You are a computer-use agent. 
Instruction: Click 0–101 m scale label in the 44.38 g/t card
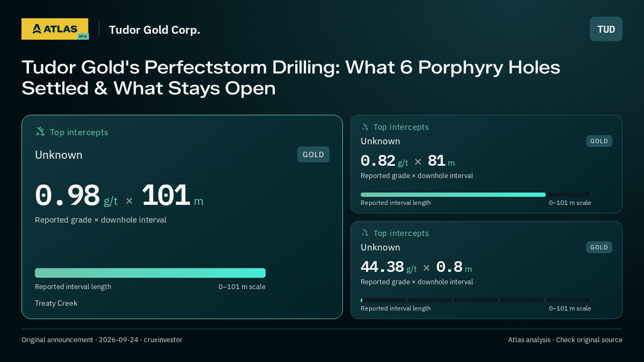570,308
